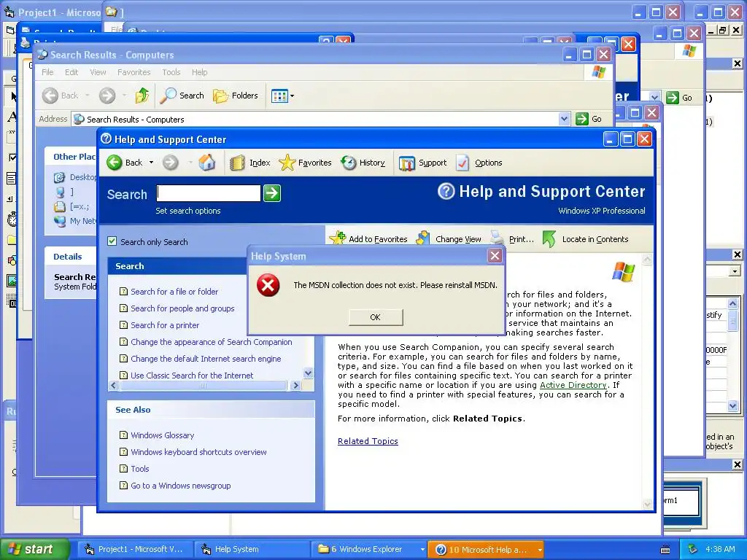The image size is (747, 560).
Task: Click Add to Favorites in help pane
Action: point(368,239)
